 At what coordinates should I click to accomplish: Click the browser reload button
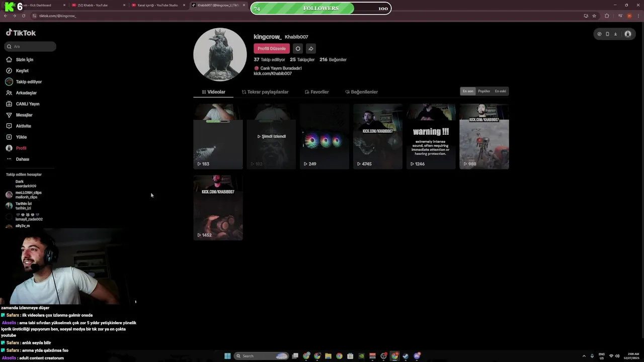tap(23, 16)
